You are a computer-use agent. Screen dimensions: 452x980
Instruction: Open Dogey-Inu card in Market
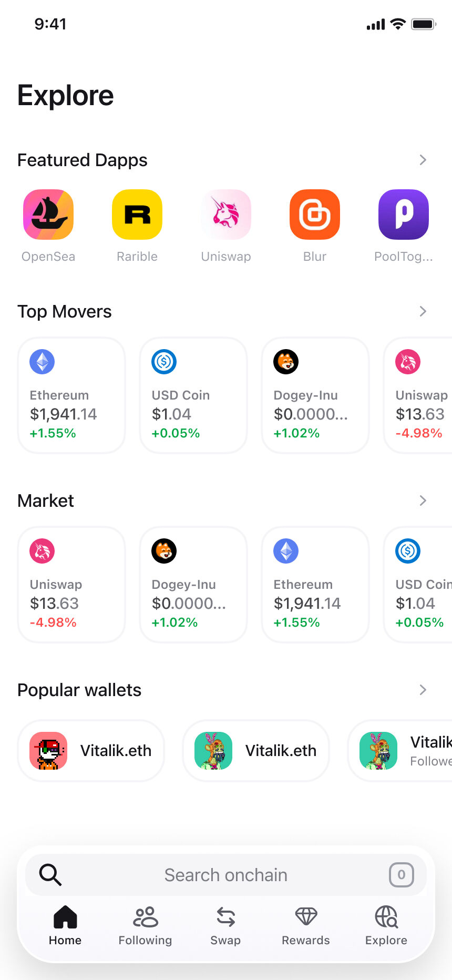click(193, 585)
